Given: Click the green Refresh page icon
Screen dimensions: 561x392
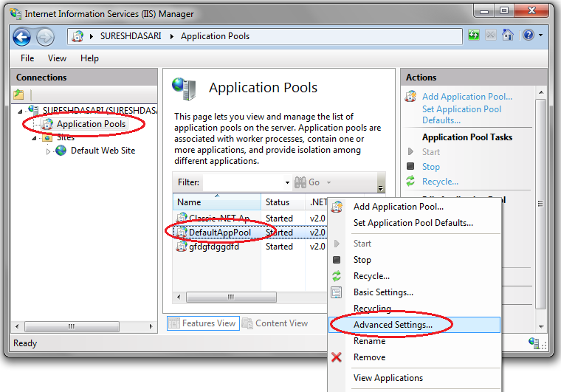Looking at the screenshot, I should pyautogui.click(x=474, y=35).
